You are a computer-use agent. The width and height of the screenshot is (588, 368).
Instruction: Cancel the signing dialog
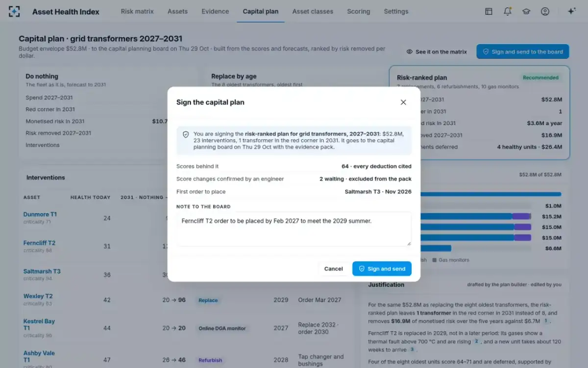(333, 268)
